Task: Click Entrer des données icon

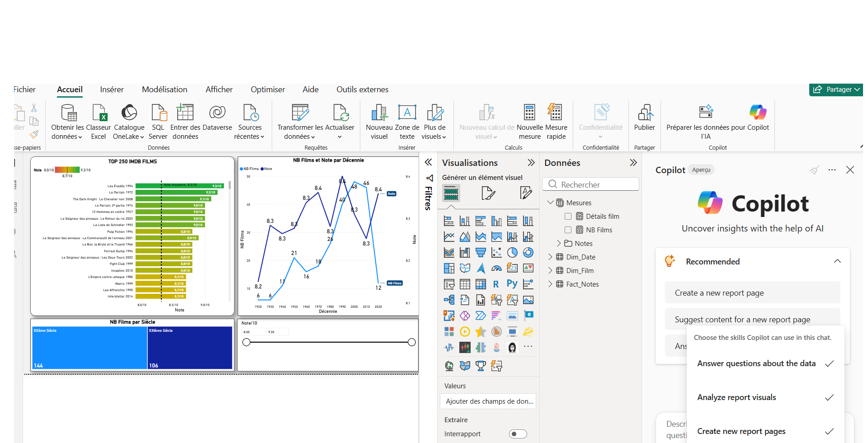Action: click(185, 113)
